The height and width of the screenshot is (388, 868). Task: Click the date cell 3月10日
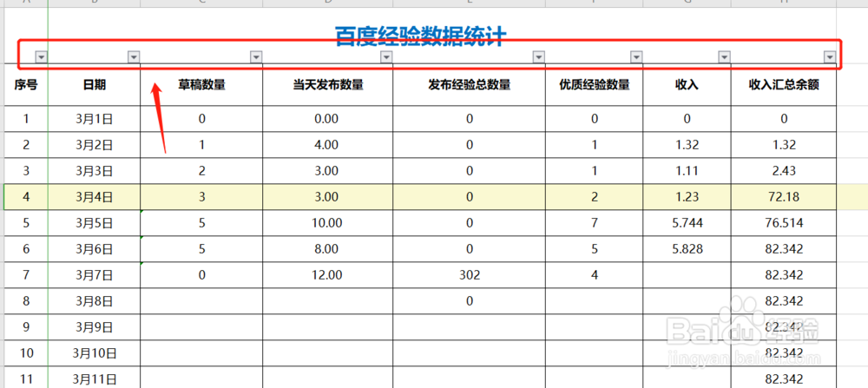[x=95, y=353]
